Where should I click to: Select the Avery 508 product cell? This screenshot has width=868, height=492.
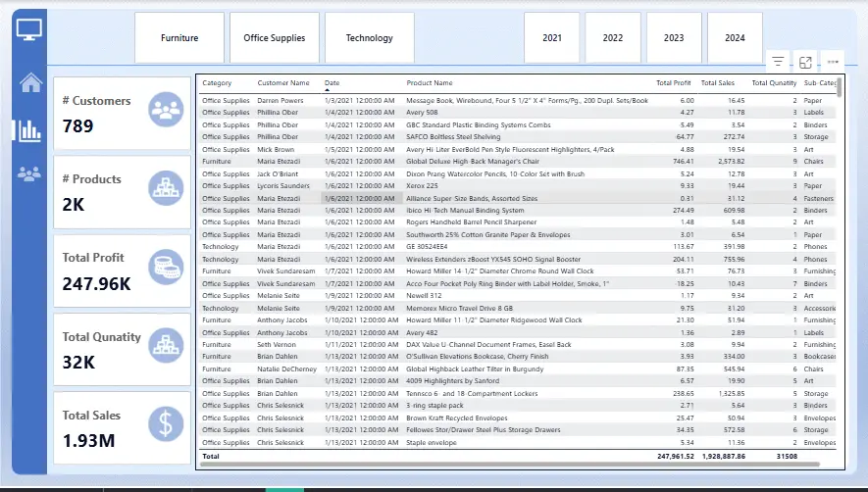pyautogui.click(x=422, y=113)
